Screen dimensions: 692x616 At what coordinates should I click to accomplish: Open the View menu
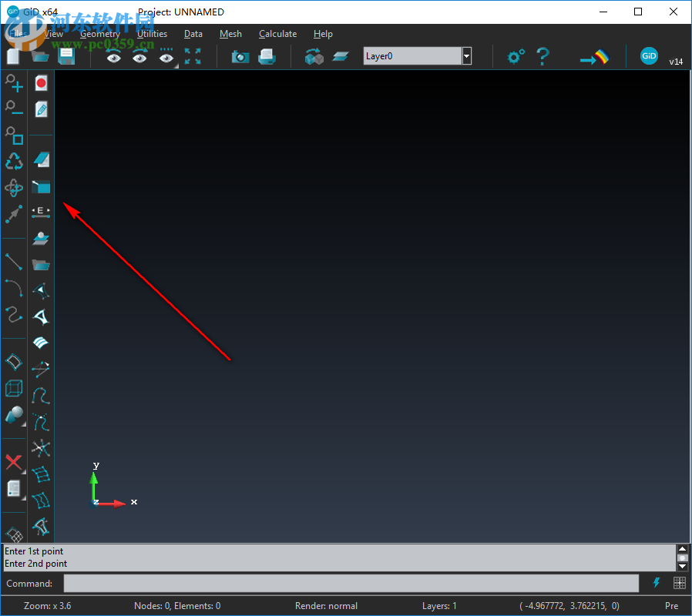53,34
